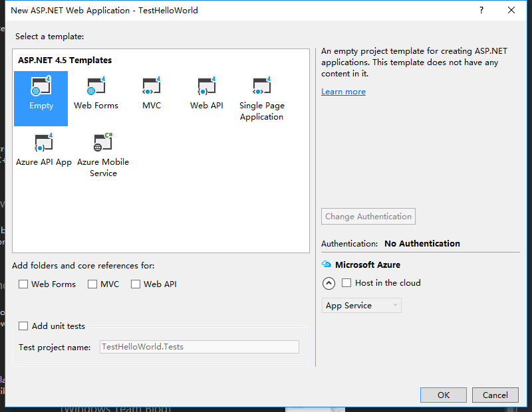Choose the Single Page Application template

pos(261,98)
